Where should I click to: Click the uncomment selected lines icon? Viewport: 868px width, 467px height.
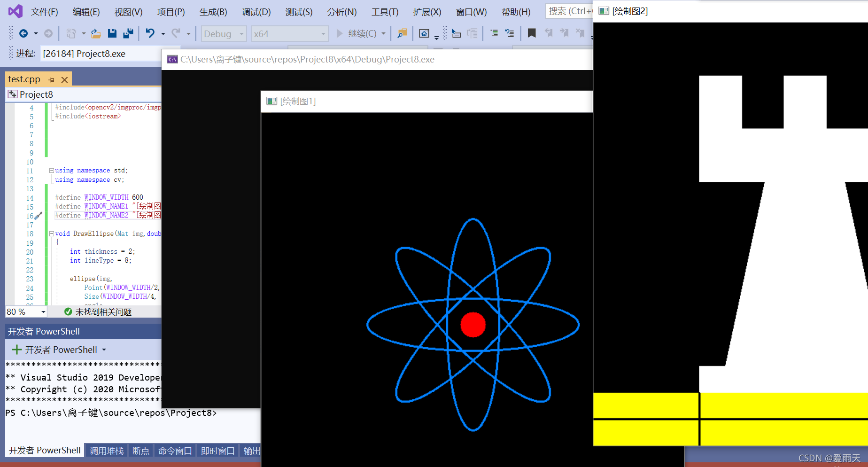510,33
